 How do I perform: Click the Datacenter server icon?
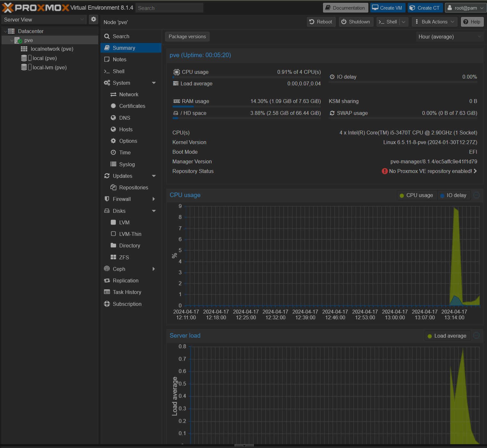pos(11,31)
